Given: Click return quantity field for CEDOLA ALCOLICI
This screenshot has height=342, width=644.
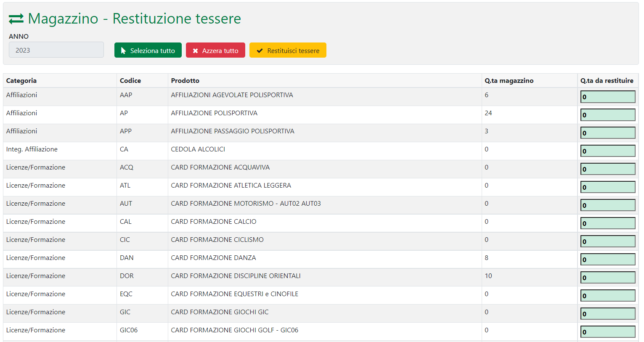Looking at the screenshot, I should pos(607,151).
